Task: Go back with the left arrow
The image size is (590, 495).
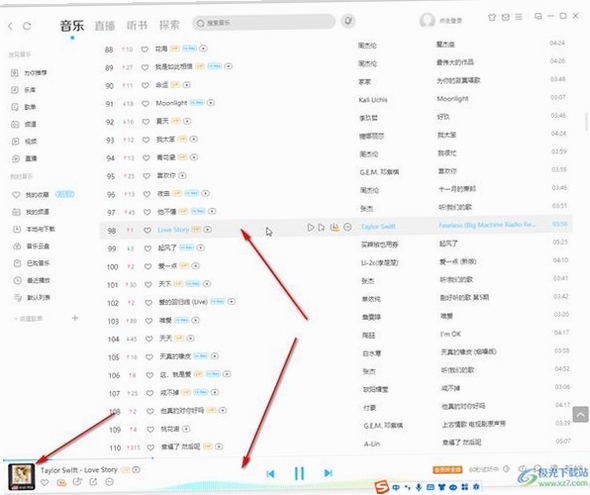Action: pos(10,26)
